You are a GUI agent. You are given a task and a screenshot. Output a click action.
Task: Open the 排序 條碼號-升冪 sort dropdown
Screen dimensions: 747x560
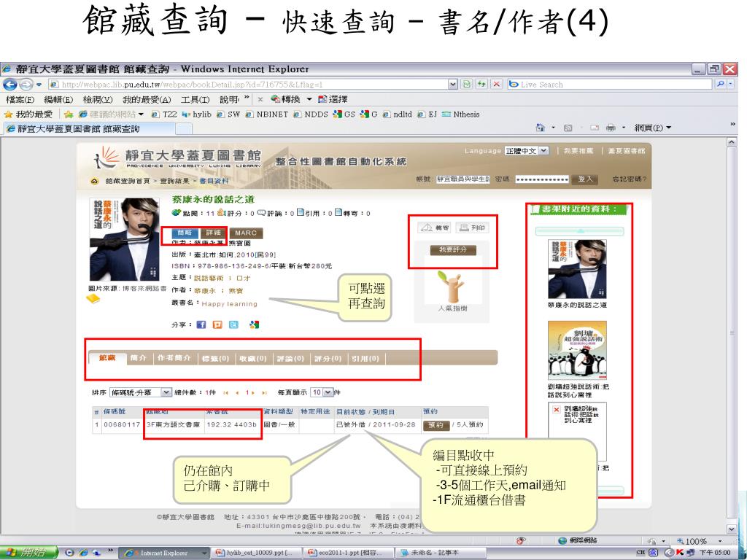pyautogui.click(x=141, y=392)
